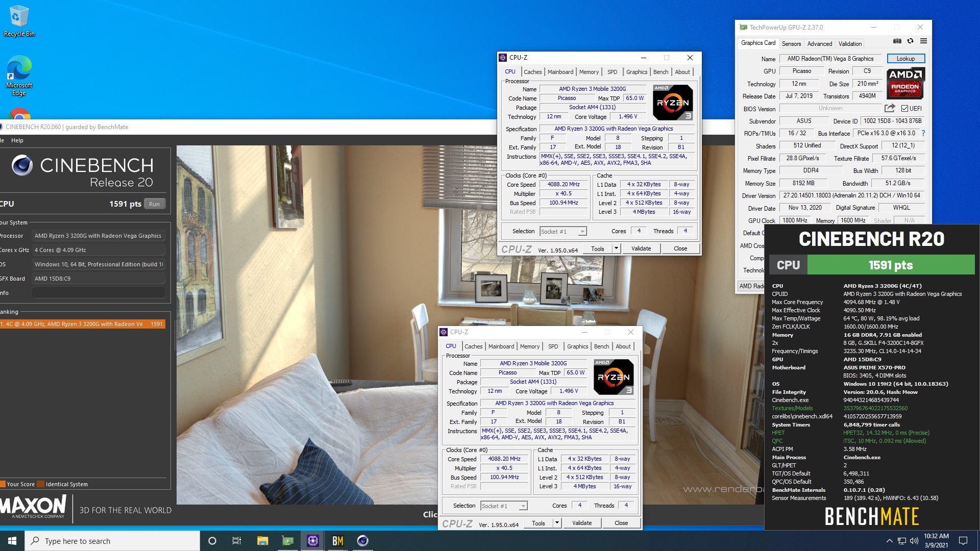Open Bench tab in lower CPU-Z

601,346
